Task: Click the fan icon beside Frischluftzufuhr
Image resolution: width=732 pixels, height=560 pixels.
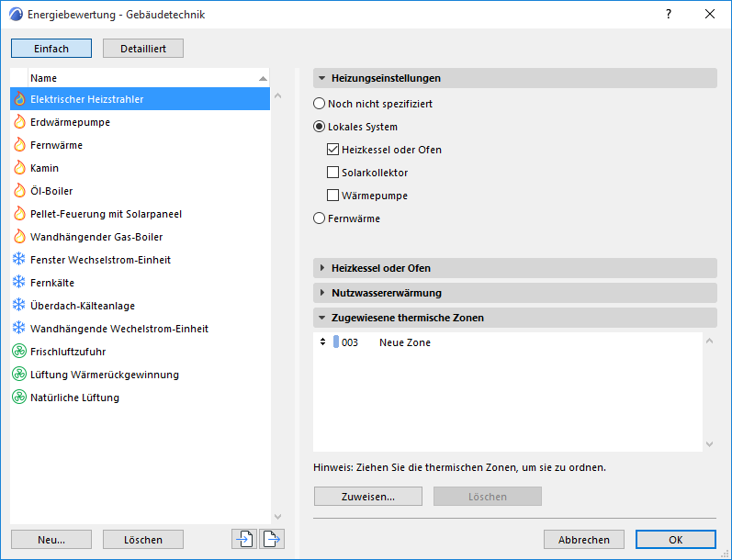Action: [19, 352]
